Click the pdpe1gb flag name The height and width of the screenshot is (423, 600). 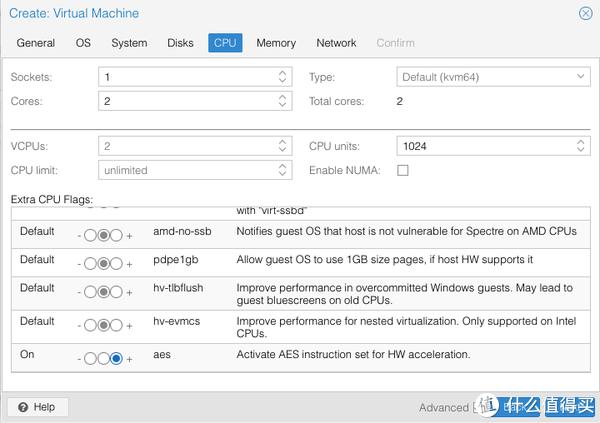[x=176, y=260]
